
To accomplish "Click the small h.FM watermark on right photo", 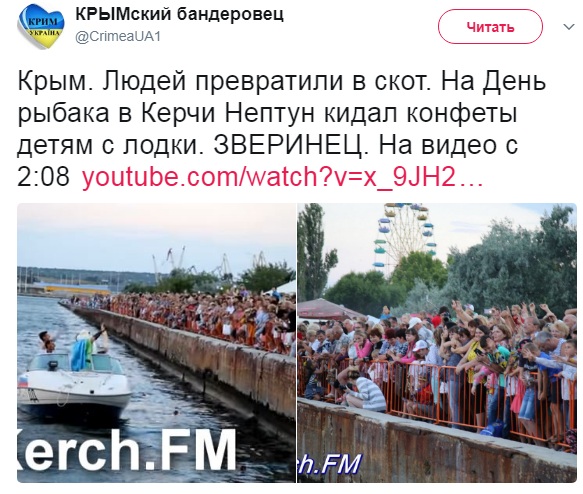I will point(329,464).
